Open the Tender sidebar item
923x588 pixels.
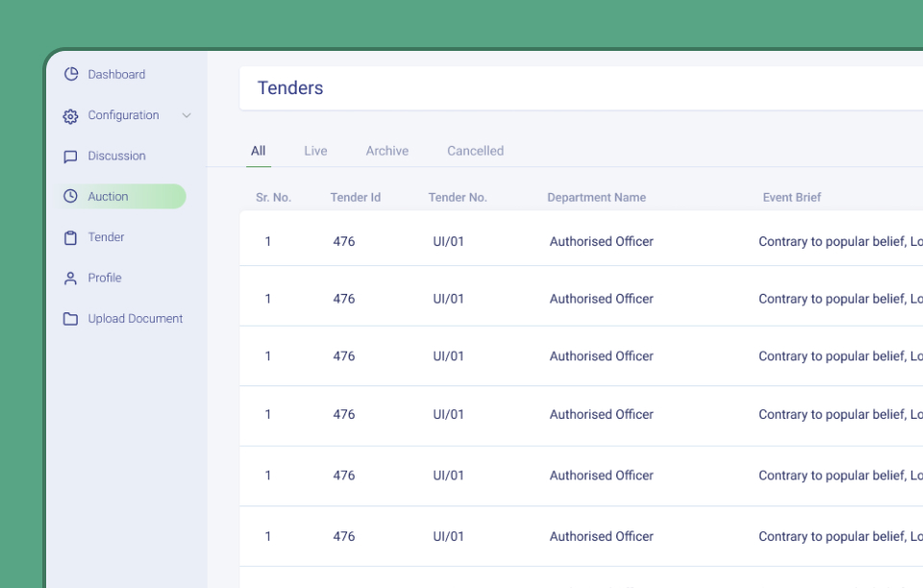[x=106, y=237]
